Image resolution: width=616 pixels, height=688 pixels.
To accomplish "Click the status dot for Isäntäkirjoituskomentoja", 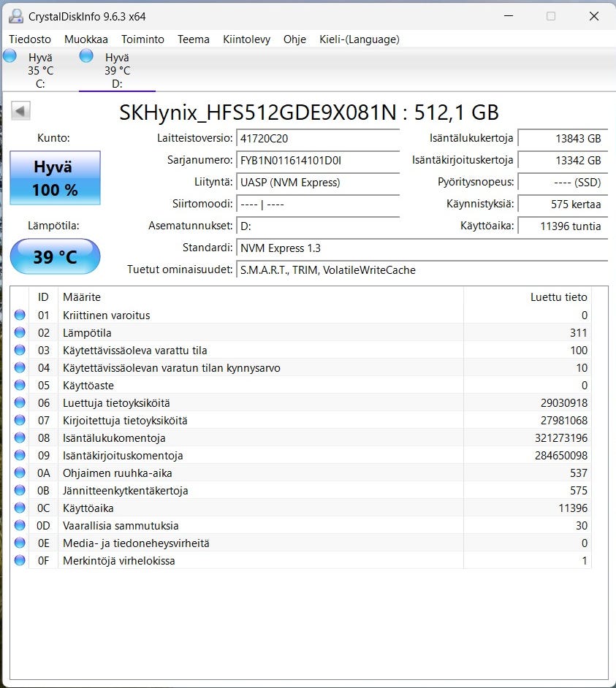I will pyautogui.click(x=20, y=456).
